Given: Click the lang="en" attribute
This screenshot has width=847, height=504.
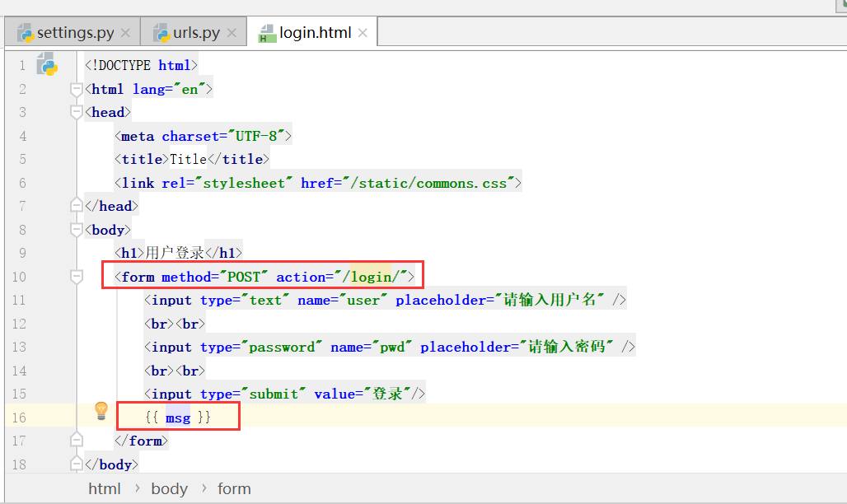Looking at the screenshot, I should 169,89.
